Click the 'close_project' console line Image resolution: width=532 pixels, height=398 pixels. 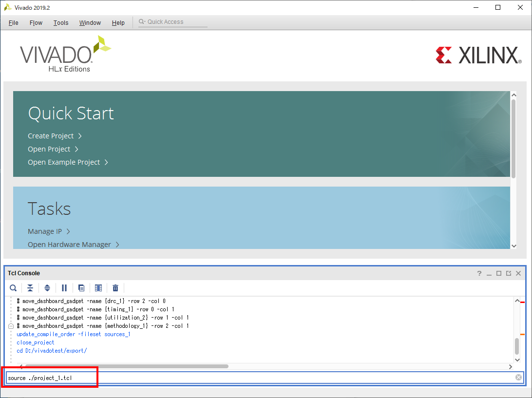35,342
